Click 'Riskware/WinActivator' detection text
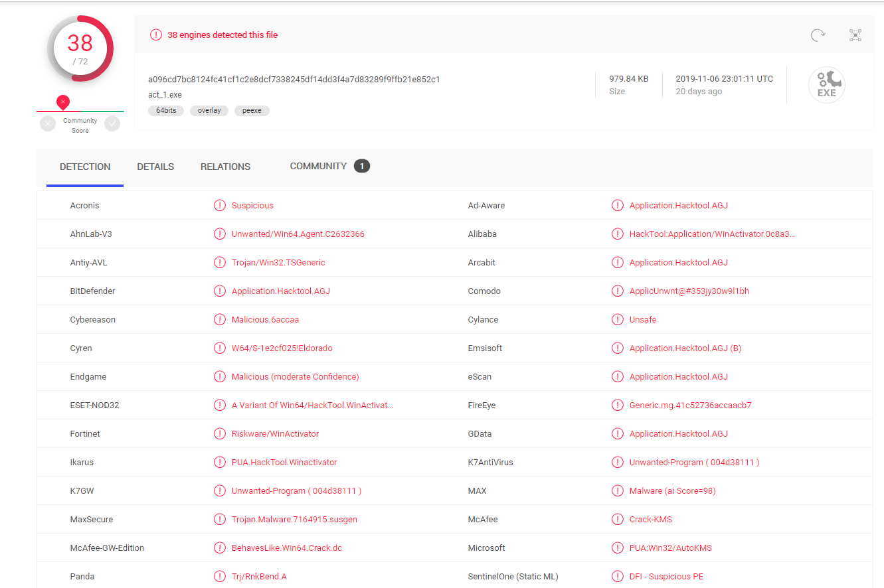 click(275, 433)
